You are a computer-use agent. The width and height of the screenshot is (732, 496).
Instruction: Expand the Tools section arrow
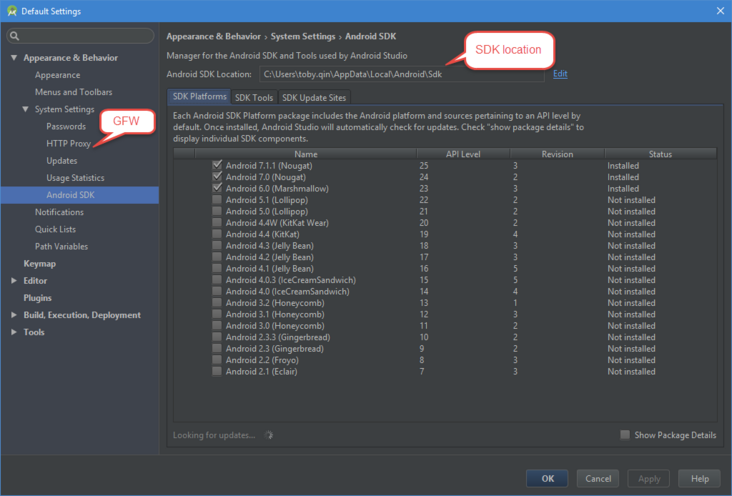pyautogui.click(x=14, y=332)
